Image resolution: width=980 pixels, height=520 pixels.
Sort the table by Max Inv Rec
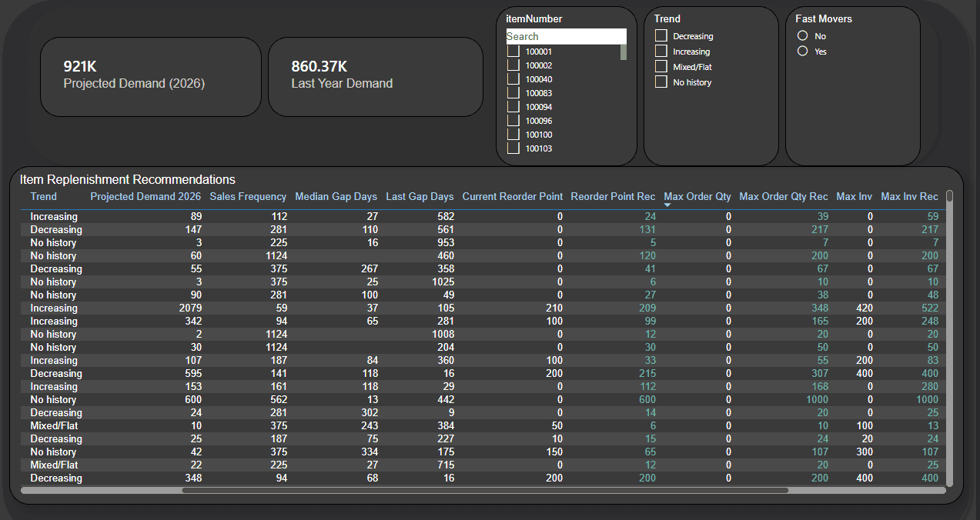click(x=909, y=196)
